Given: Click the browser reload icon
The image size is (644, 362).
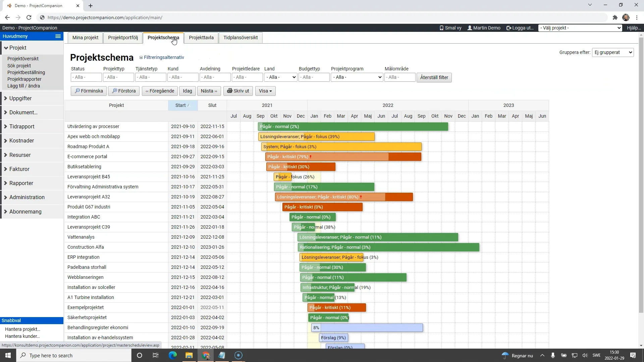Looking at the screenshot, I should [29, 17].
